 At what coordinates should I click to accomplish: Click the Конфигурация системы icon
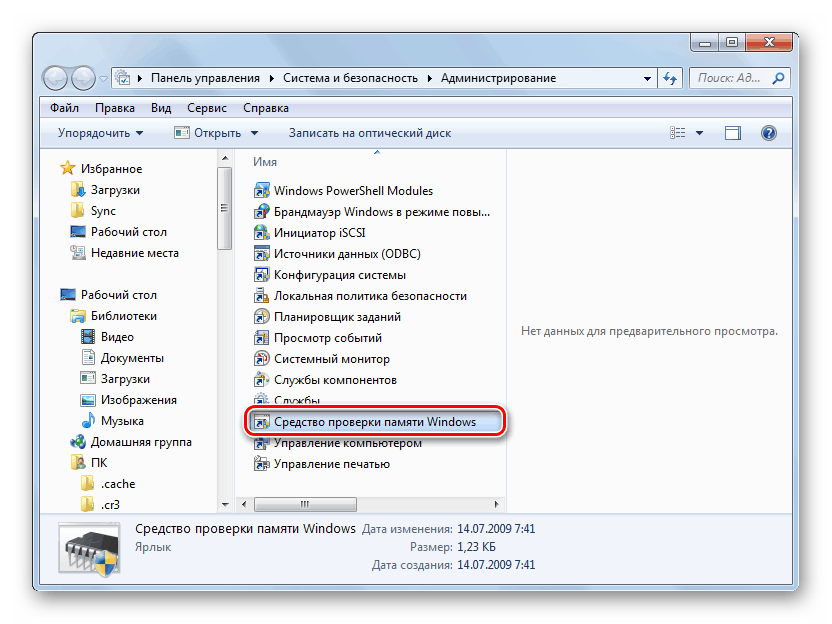click(x=261, y=275)
